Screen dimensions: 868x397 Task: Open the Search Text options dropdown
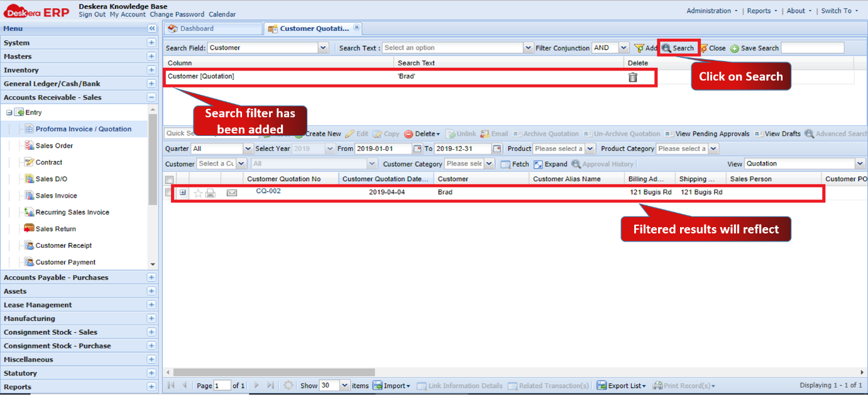(529, 48)
